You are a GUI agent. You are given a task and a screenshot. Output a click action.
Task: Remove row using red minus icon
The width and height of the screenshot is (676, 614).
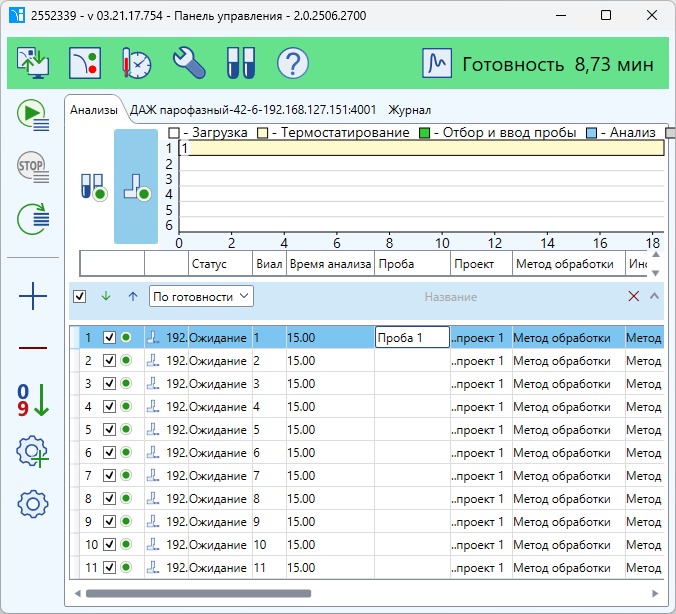pos(33,347)
